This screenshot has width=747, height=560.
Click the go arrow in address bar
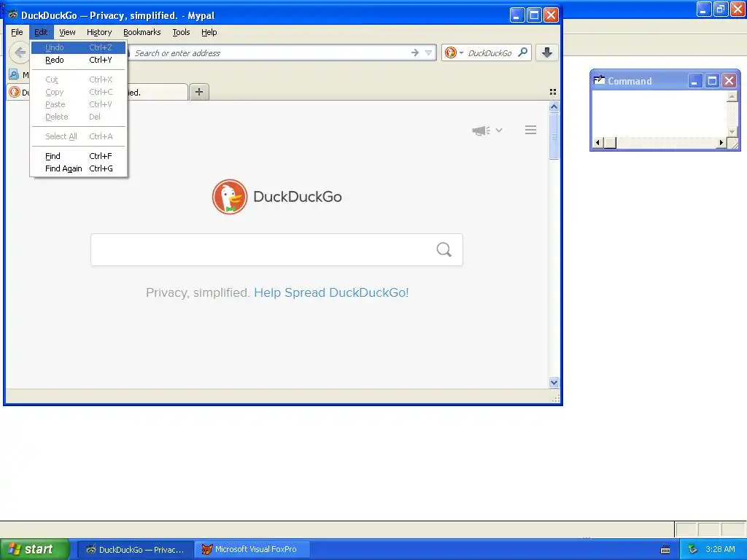coord(415,52)
